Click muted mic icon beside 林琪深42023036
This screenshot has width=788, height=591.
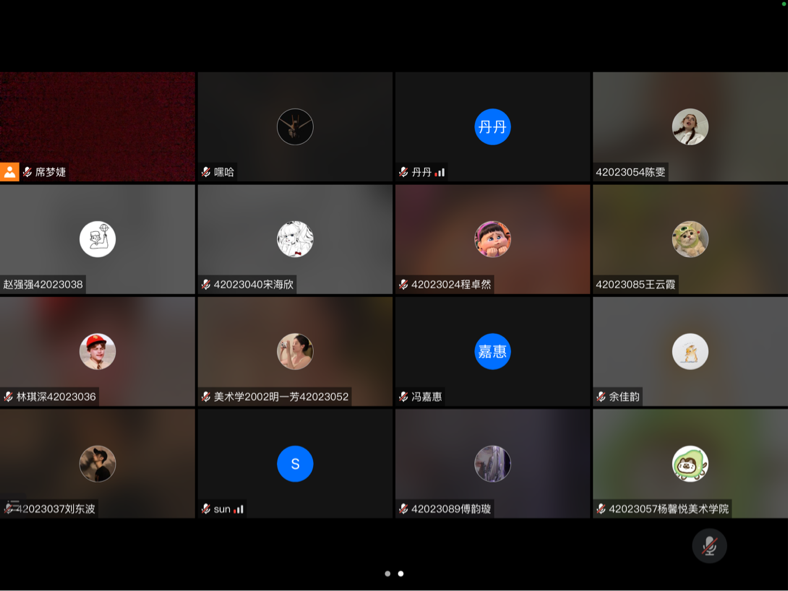click(x=8, y=397)
